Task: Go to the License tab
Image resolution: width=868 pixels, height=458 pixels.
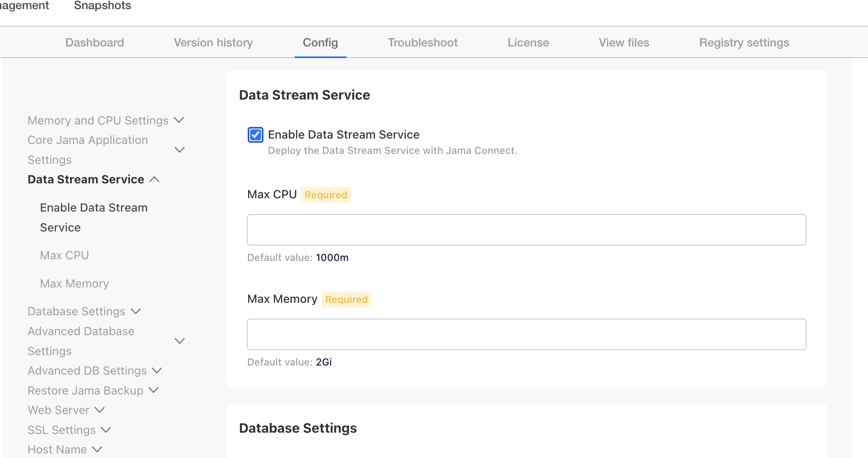Action: 528,42
